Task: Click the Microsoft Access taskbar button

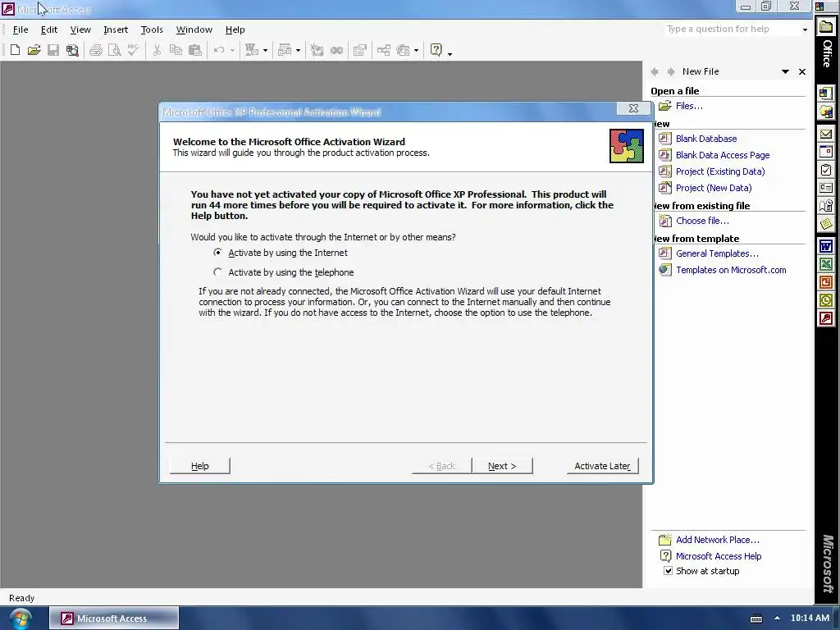Action: 114,619
